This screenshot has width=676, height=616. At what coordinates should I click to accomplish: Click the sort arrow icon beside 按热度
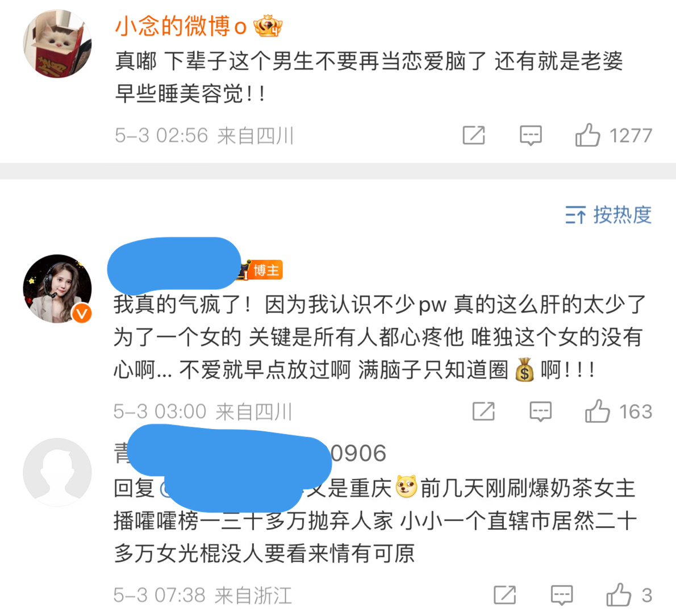click(575, 215)
